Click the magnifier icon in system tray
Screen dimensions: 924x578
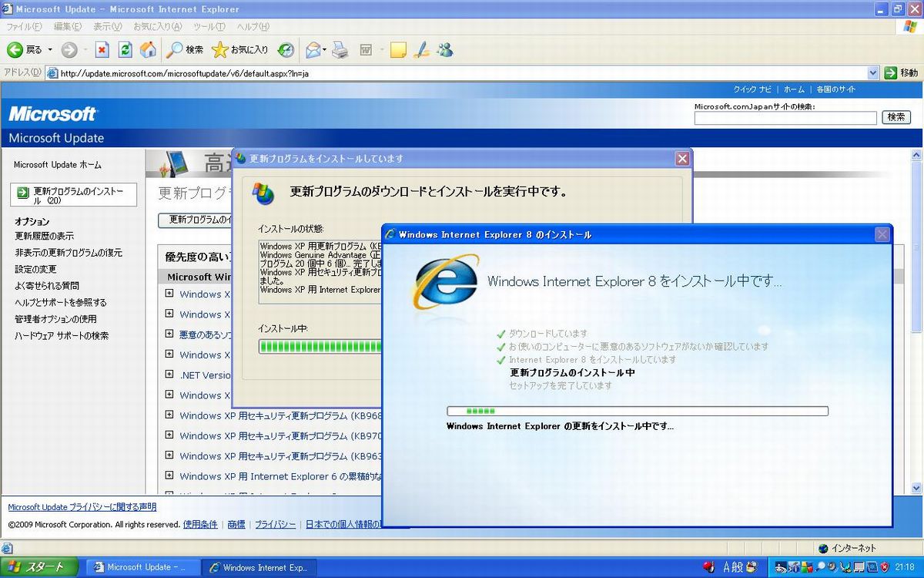click(x=819, y=567)
